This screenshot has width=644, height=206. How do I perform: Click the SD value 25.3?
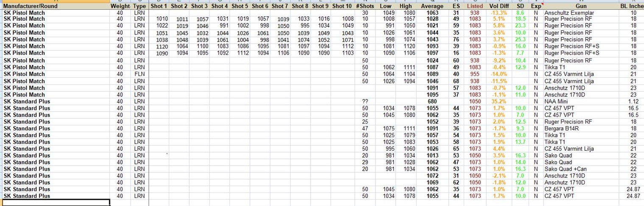coord(521,39)
